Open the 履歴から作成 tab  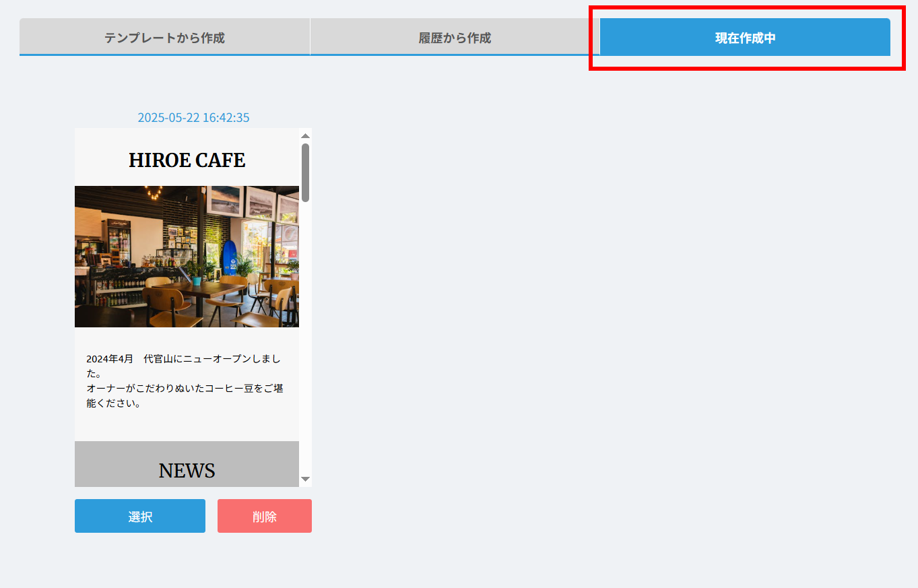455,37
